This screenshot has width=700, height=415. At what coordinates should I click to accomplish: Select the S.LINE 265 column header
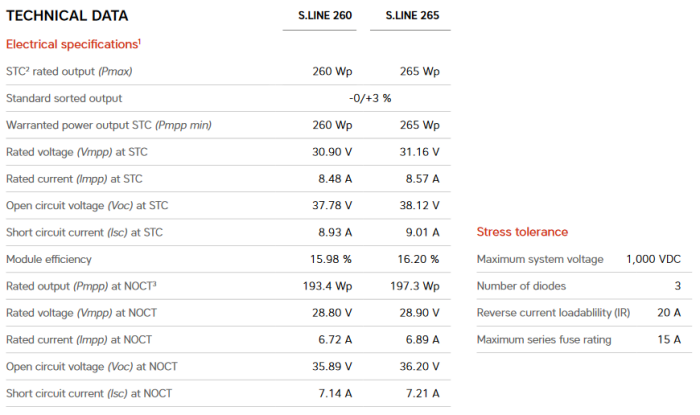tap(413, 17)
